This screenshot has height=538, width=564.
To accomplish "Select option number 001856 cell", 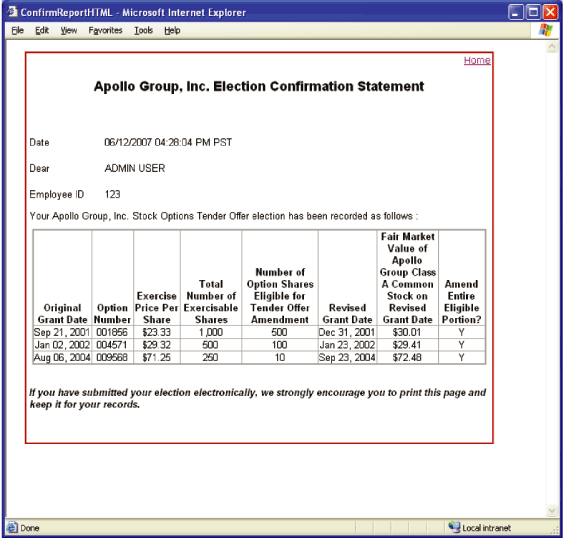I will [x=113, y=332].
